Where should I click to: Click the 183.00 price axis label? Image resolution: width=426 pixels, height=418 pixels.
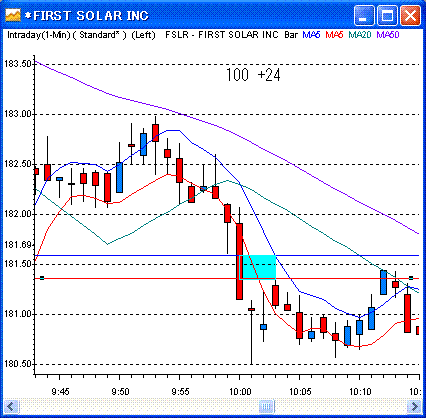pos(17,114)
